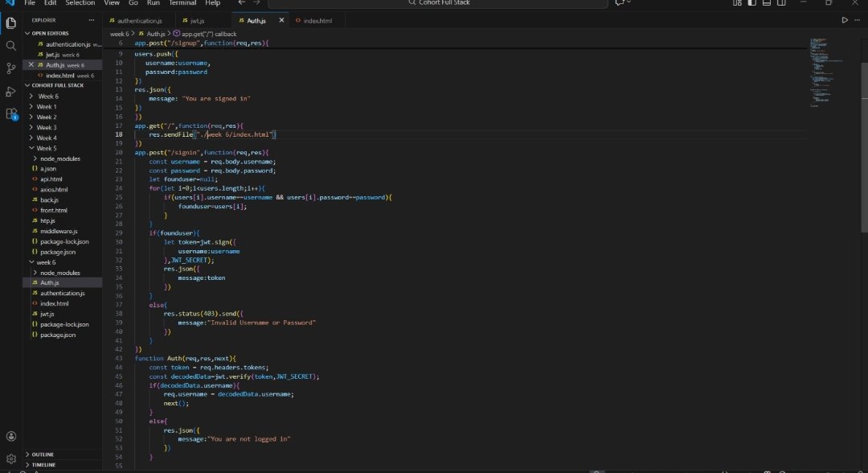The image size is (868, 473).
Task: Open editor More Actions ellipsis
Action: point(858,20)
